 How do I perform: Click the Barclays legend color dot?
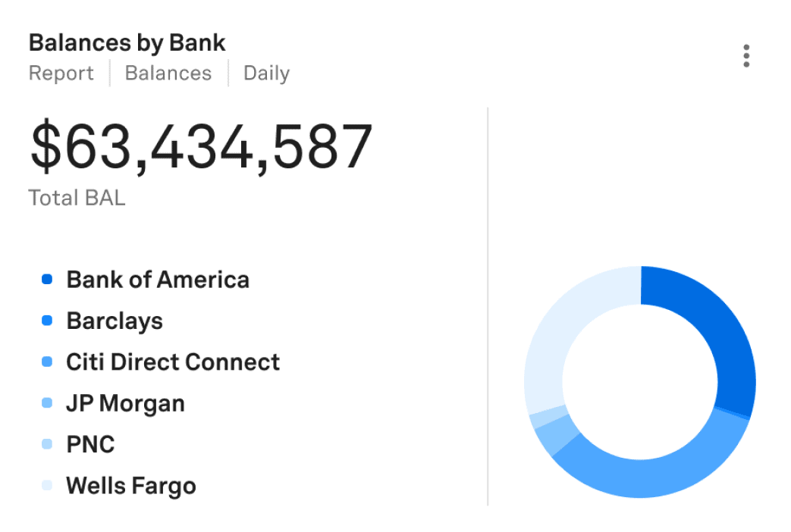(x=47, y=321)
